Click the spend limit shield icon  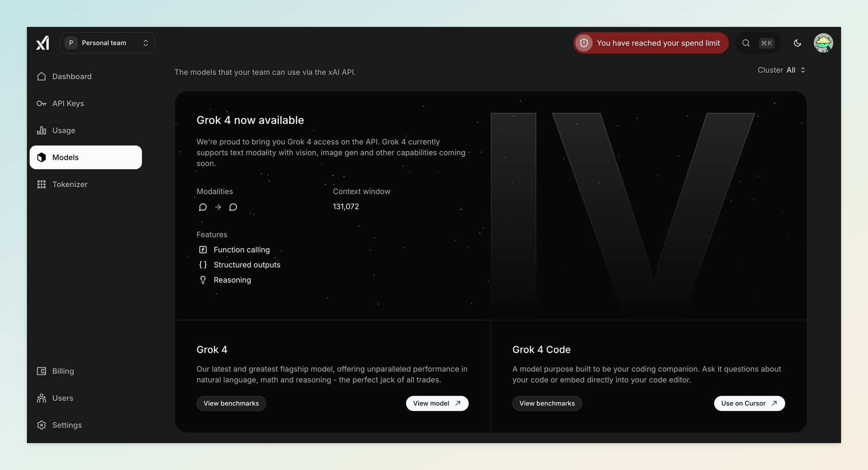click(584, 43)
